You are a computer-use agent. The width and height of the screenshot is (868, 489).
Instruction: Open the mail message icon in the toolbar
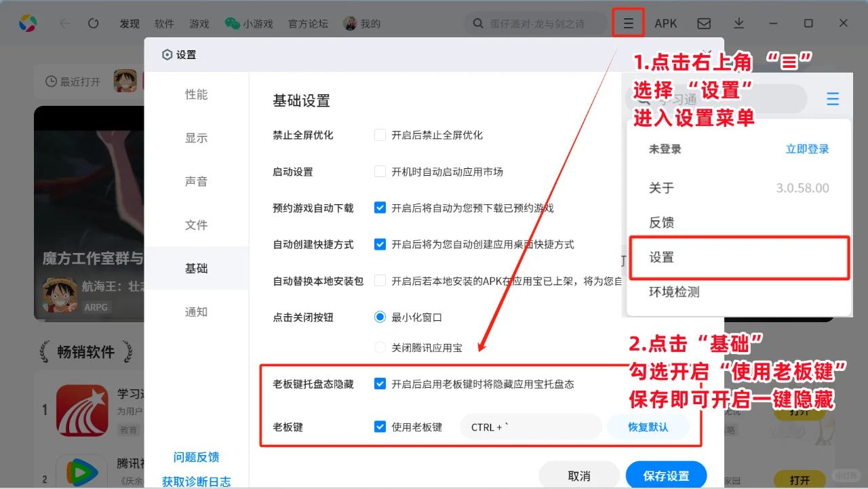click(x=704, y=22)
